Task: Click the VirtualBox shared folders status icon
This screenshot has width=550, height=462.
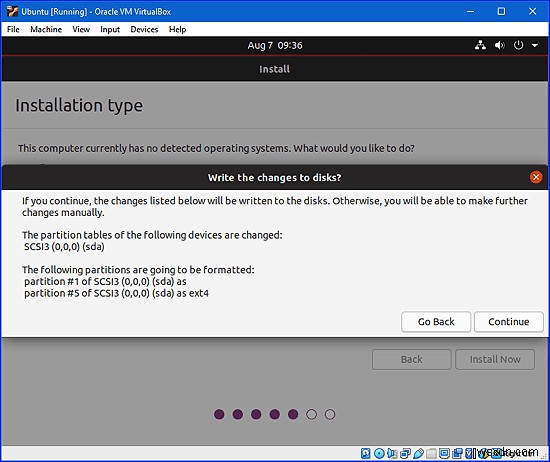Action: (431, 453)
